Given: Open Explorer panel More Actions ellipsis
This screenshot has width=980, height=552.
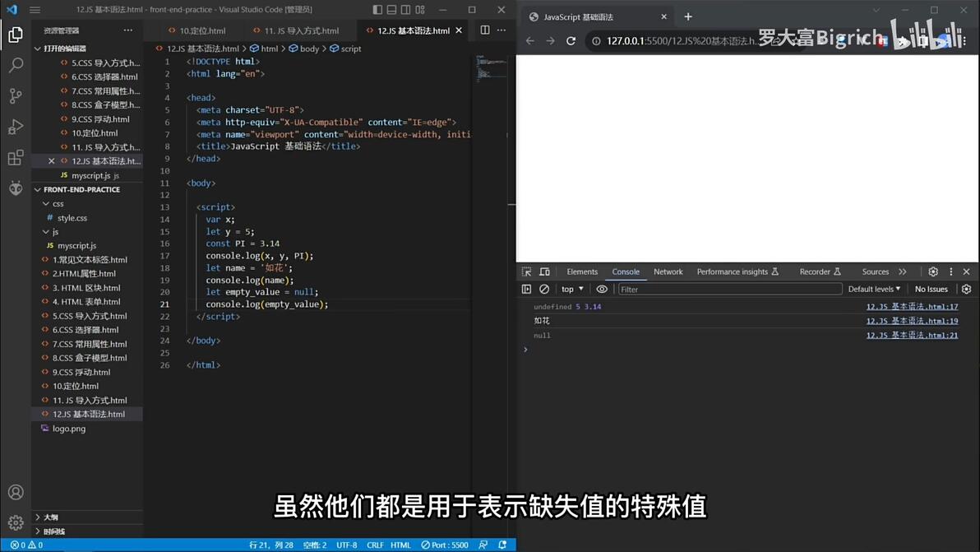Looking at the screenshot, I should (128, 30).
